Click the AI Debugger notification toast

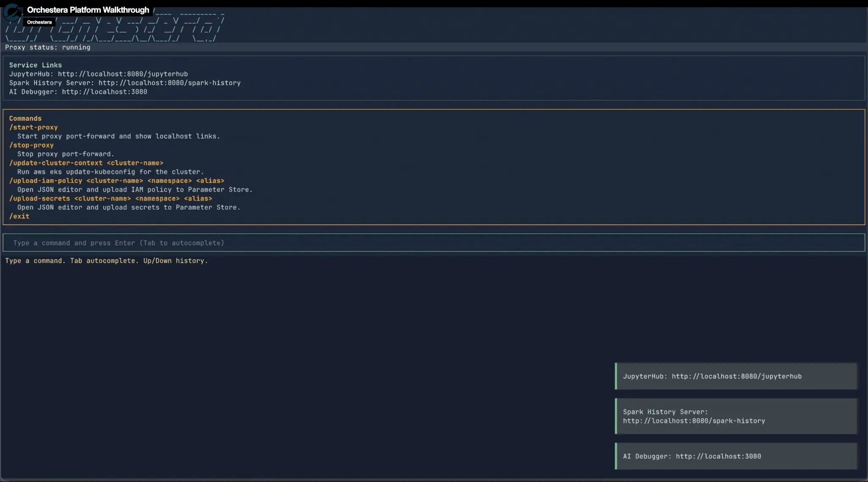(x=736, y=456)
